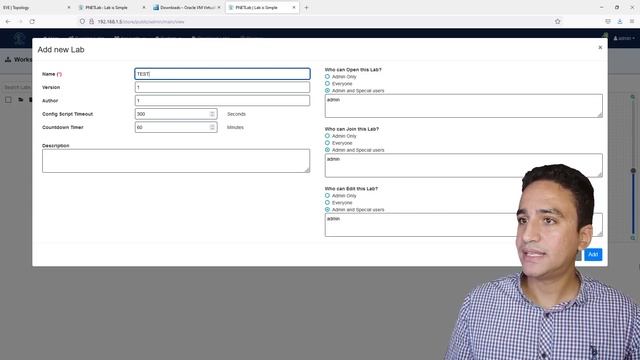Screen dimensions: 640x360
Task: Select Everyone for joining the lab
Action: pyautogui.click(x=327, y=143)
